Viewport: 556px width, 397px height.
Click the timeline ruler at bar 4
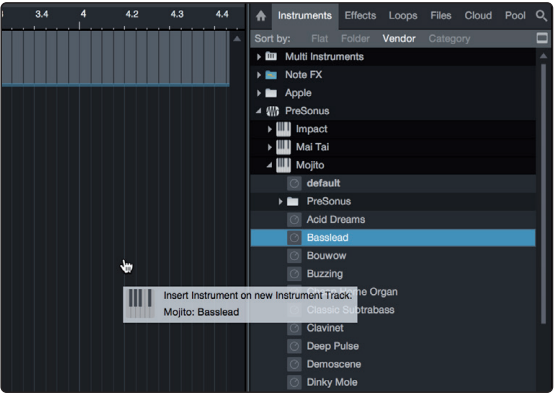point(83,14)
